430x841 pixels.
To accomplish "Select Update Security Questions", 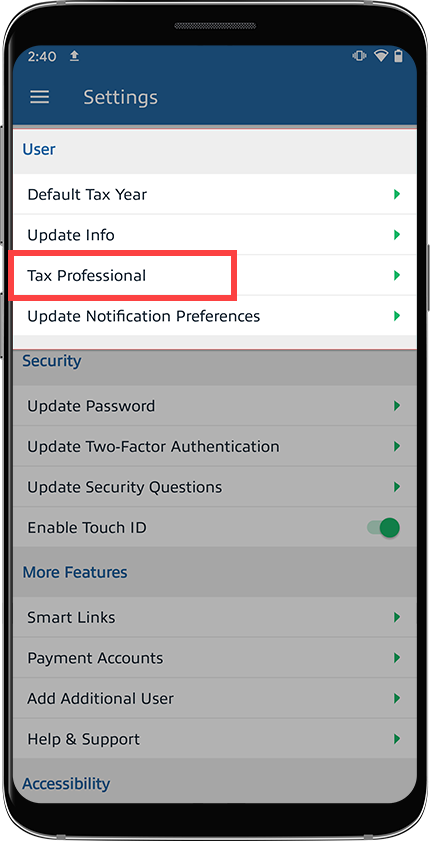I will [214, 487].
